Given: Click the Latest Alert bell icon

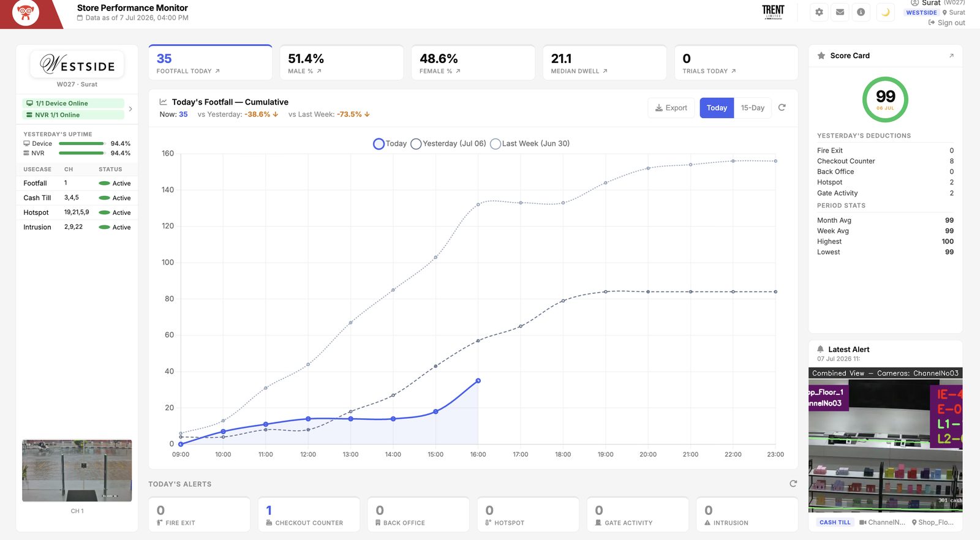Looking at the screenshot, I should [821, 349].
